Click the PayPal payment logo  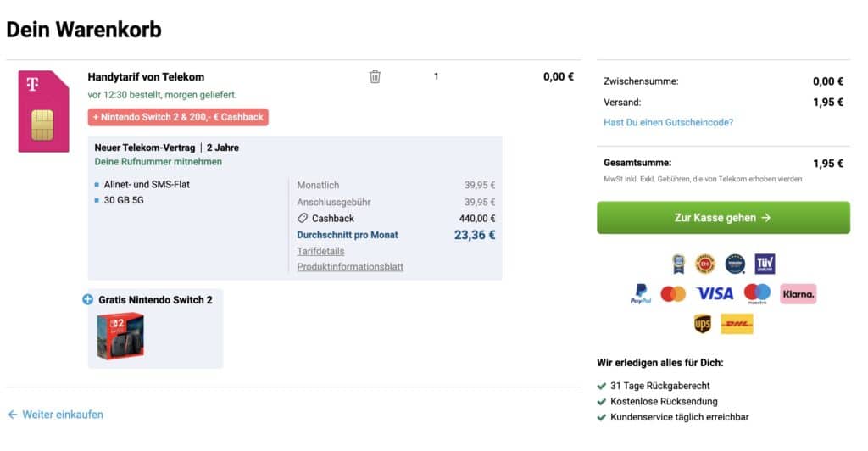[x=641, y=294]
